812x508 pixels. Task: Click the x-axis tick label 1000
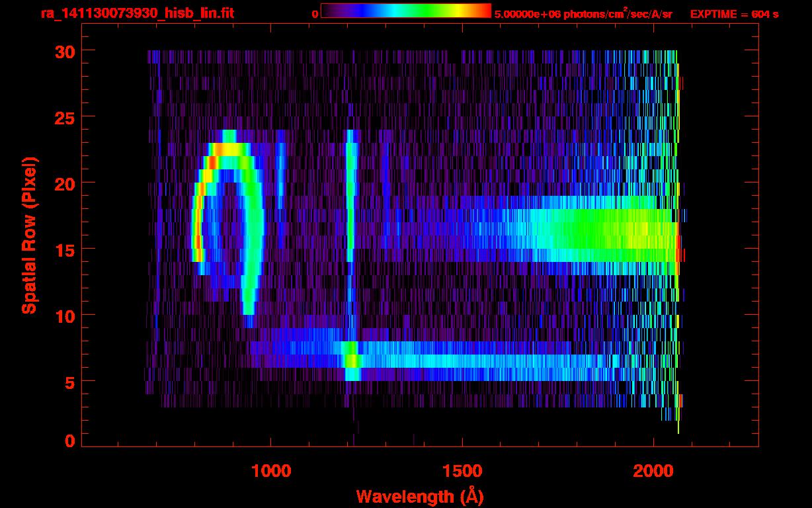(271, 471)
